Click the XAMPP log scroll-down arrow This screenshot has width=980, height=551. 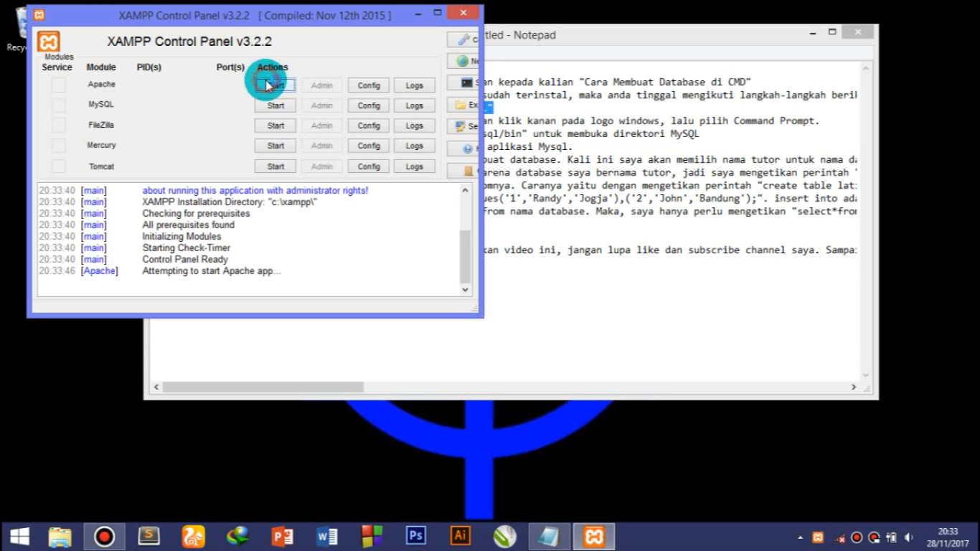click(x=465, y=290)
